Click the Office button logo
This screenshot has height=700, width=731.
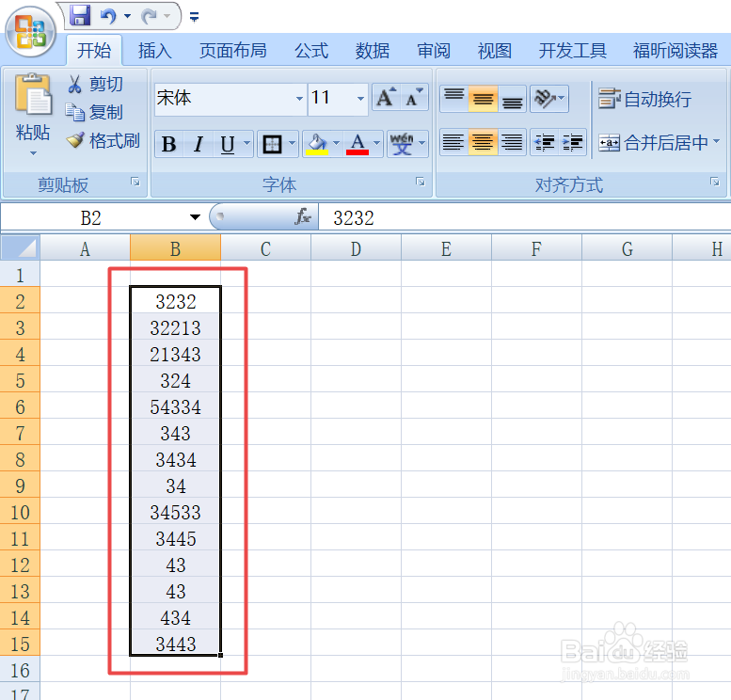coord(30,32)
